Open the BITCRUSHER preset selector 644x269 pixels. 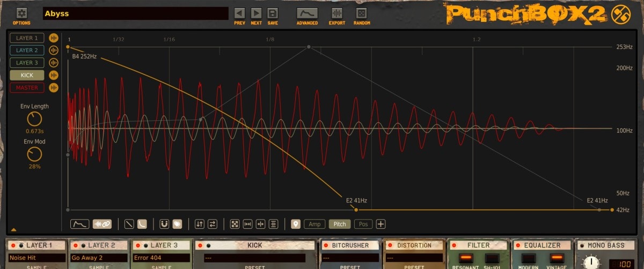click(x=350, y=258)
